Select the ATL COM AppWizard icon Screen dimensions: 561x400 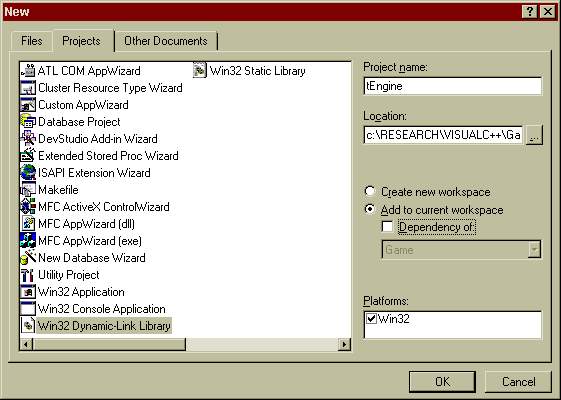point(28,70)
